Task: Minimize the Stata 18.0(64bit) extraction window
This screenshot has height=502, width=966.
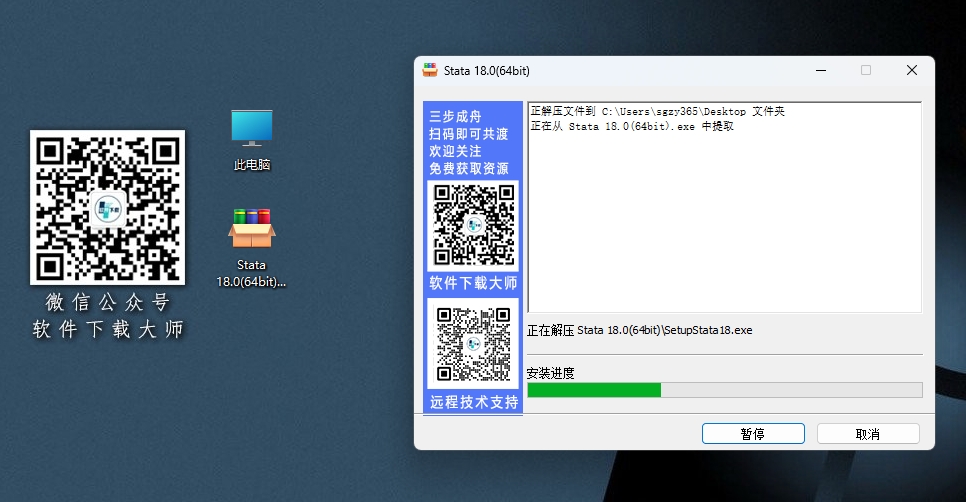Action: click(821, 70)
